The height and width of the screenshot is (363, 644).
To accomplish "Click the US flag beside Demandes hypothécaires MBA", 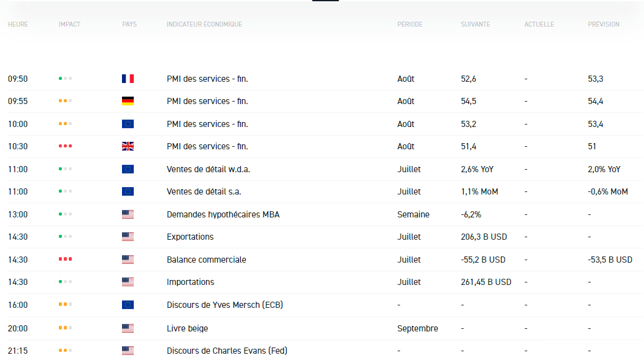I will coord(128,214).
